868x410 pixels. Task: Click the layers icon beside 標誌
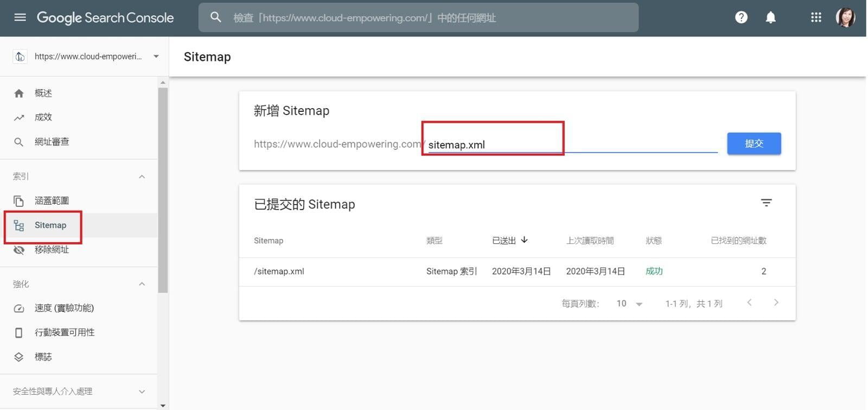point(19,357)
